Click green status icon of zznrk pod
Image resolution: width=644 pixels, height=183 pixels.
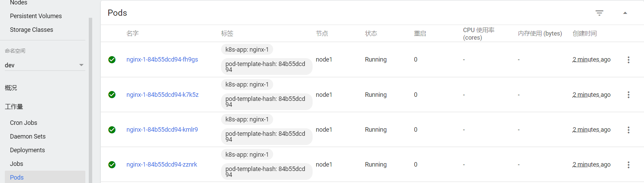click(x=112, y=165)
